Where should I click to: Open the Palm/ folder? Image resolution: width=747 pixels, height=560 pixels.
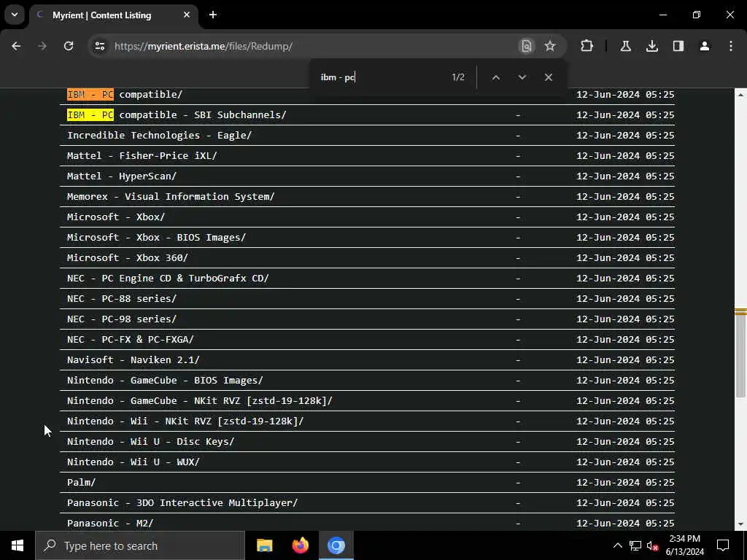(81, 483)
